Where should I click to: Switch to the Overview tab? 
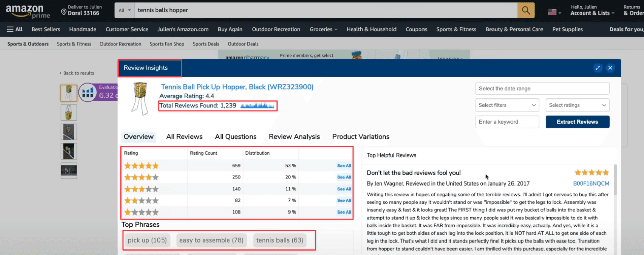point(139,137)
